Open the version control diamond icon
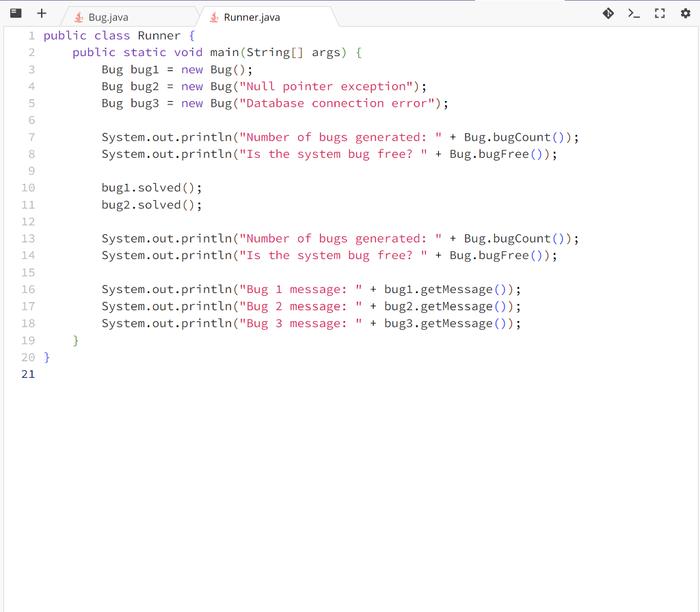Viewport: 700px width, 612px height. coord(608,13)
